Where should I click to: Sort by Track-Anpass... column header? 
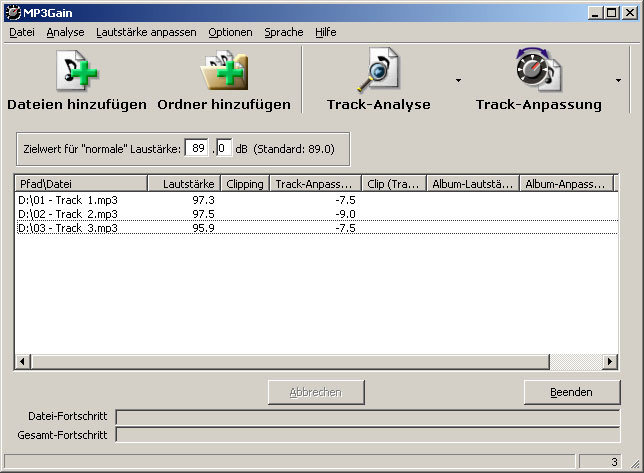point(315,184)
